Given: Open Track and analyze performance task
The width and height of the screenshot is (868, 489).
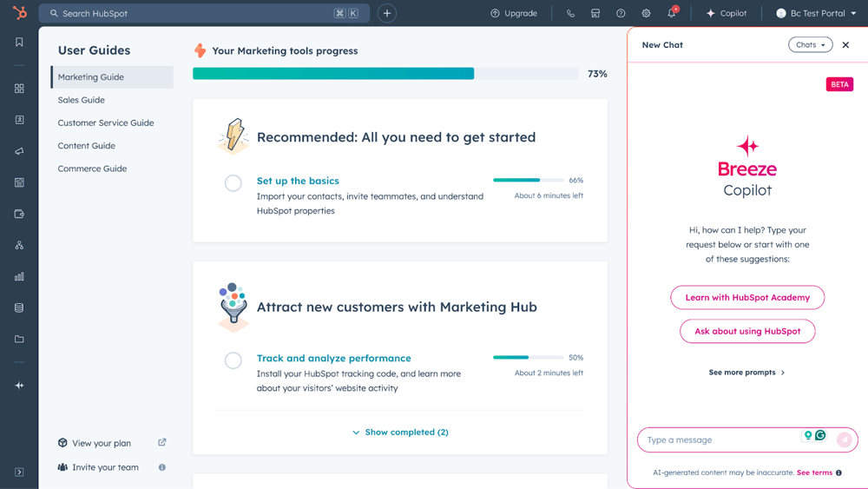Looking at the screenshot, I should click(334, 359).
